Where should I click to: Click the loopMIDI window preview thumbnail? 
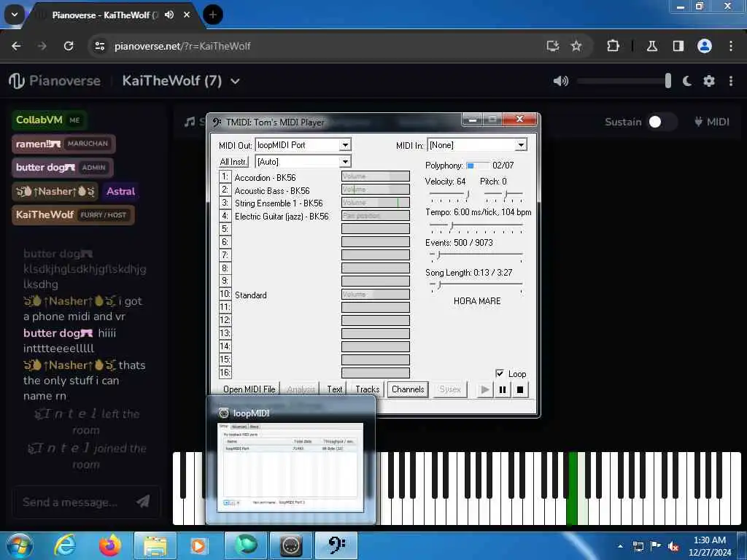(290, 467)
